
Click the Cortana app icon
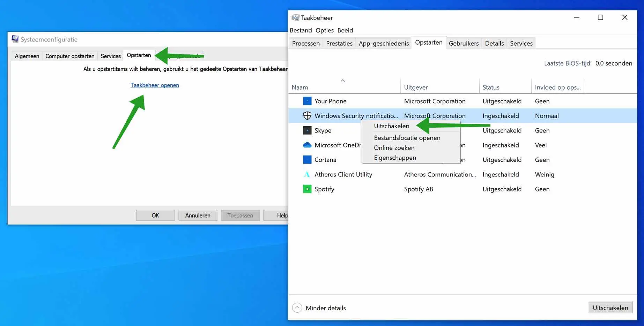pyautogui.click(x=307, y=160)
